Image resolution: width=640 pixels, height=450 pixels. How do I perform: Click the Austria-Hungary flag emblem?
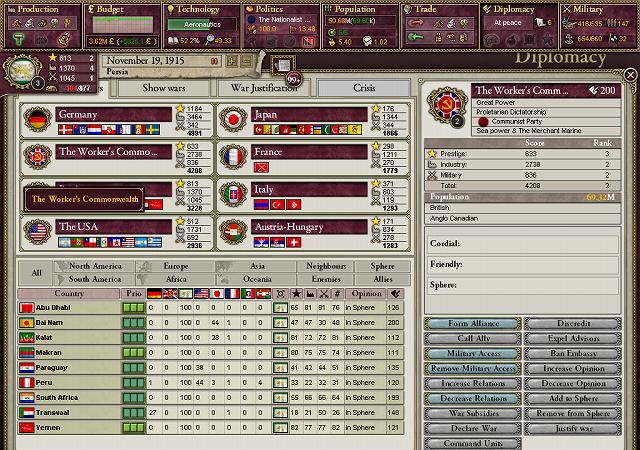pyautogui.click(x=232, y=230)
